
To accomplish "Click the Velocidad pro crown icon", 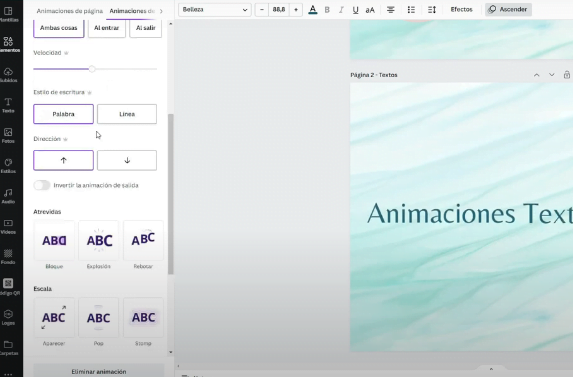I will 66,53.
